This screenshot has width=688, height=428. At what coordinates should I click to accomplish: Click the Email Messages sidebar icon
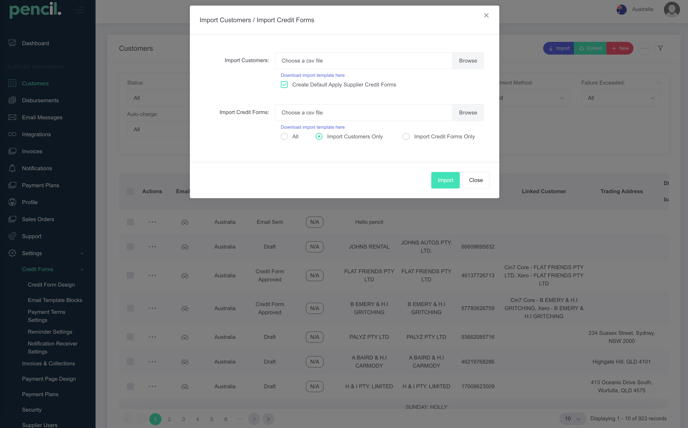click(12, 117)
